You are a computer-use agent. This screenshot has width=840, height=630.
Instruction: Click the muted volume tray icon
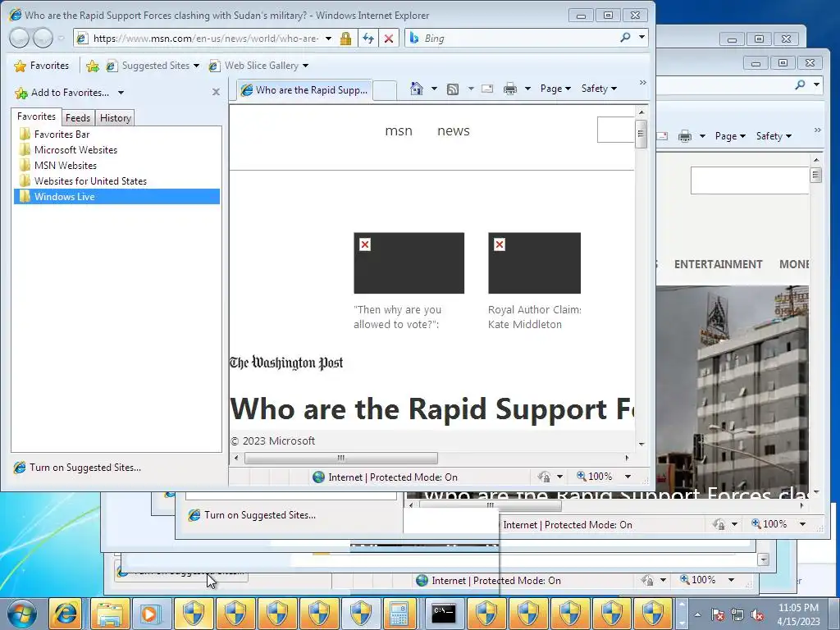coord(757,614)
